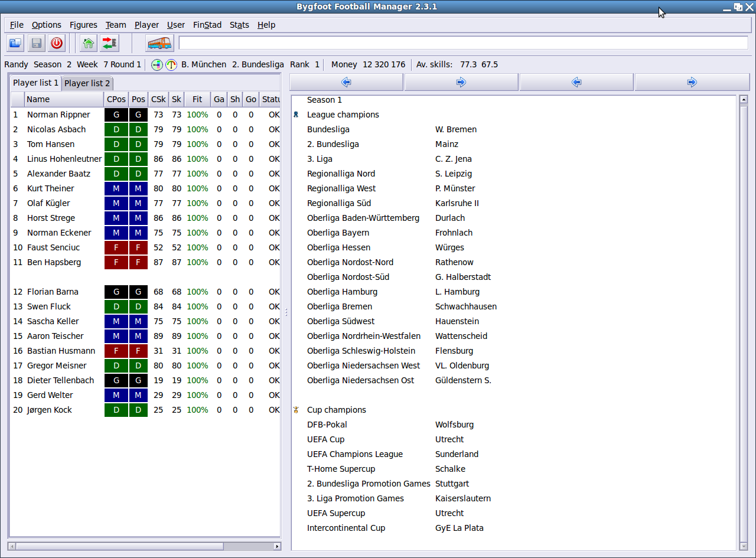756x558 pixels.
Task: Click the green home toolbar icon
Action: coord(89,43)
